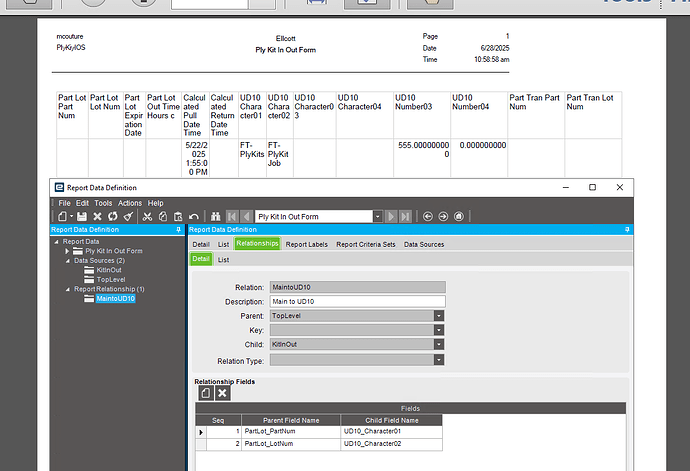Click the Parent Field Name column header
Image resolution: width=690 pixels, height=471 pixels.
tap(291, 420)
